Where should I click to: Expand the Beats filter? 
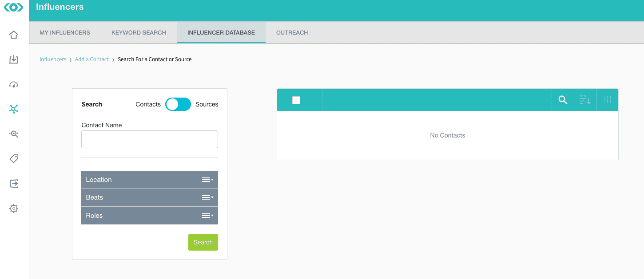[x=149, y=197]
